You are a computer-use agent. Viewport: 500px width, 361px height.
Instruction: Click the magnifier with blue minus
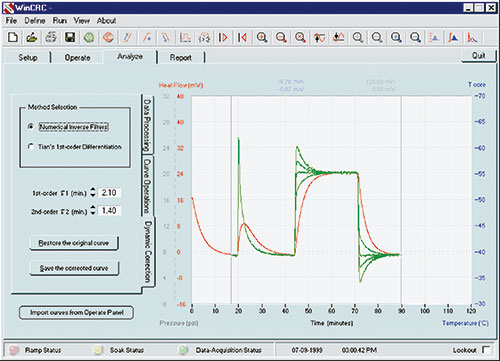415,37
